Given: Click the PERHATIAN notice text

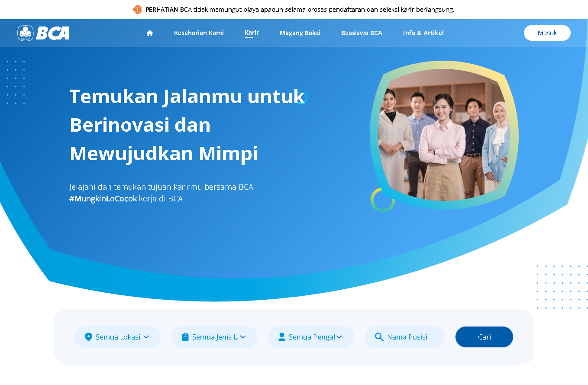Looking at the screenshot, I should tap(300, 10).
